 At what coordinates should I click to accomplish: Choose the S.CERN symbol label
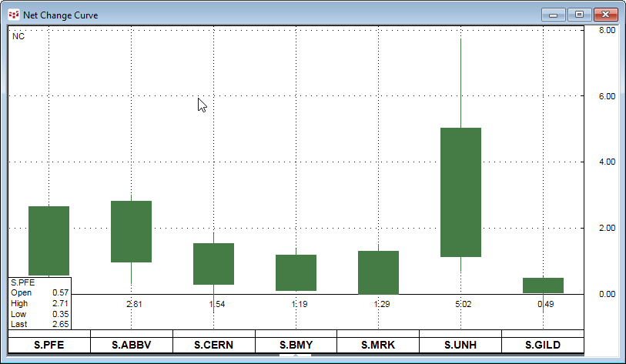point(213,345)
